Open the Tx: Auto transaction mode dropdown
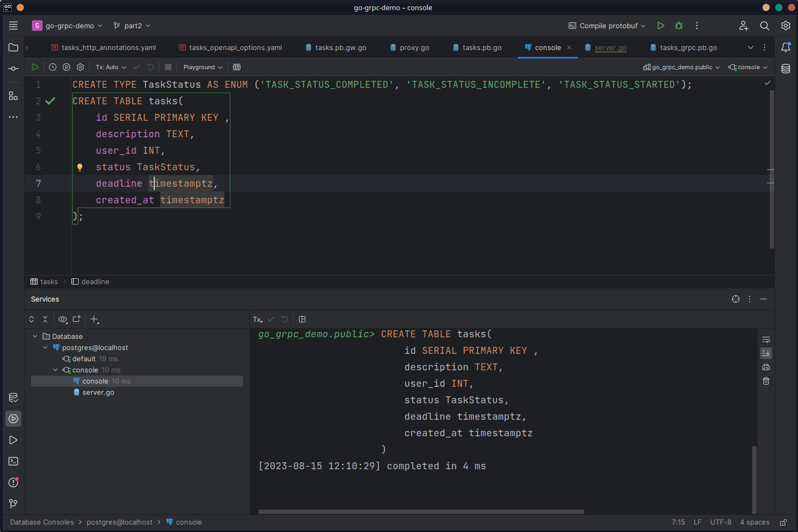 (111, 67)
